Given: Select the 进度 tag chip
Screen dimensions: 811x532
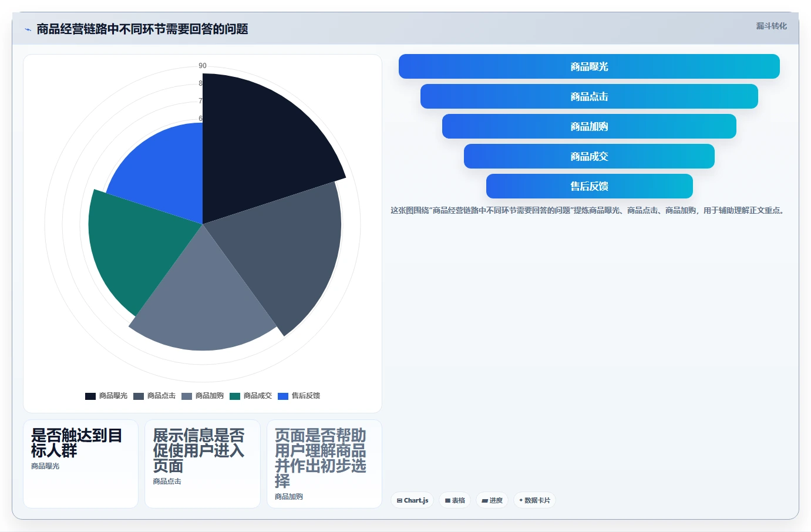Looking at the screenshot, I should click(492, 500).
